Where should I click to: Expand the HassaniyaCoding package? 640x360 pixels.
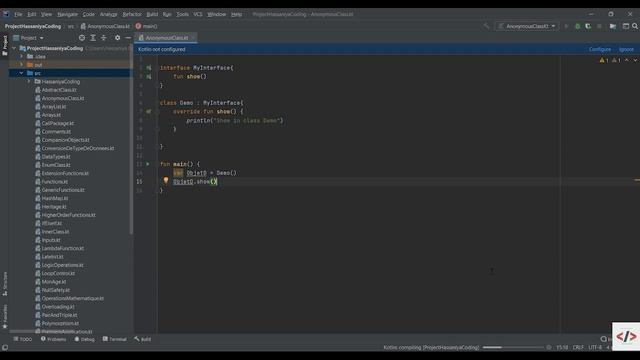(29, 81)
